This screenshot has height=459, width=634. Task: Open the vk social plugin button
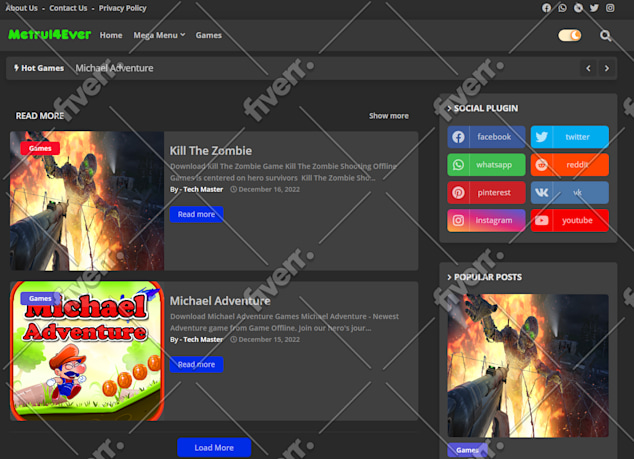570,193
